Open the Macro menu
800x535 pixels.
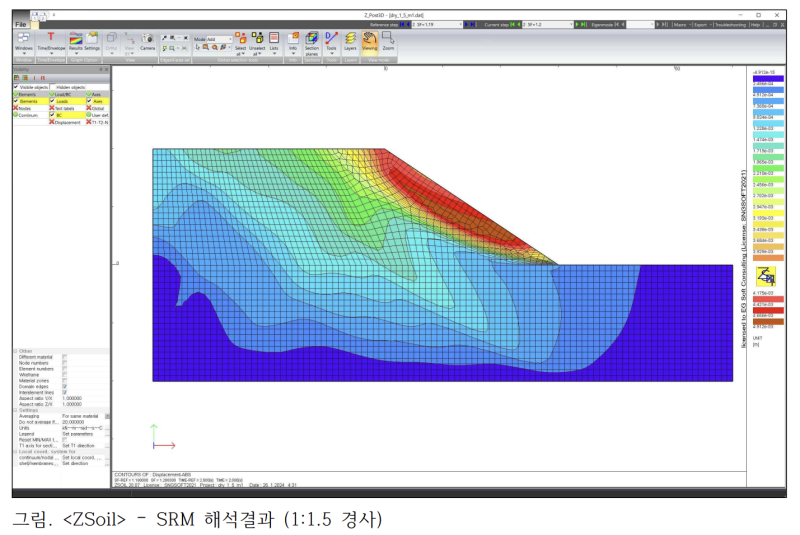(x=680, y=24)
